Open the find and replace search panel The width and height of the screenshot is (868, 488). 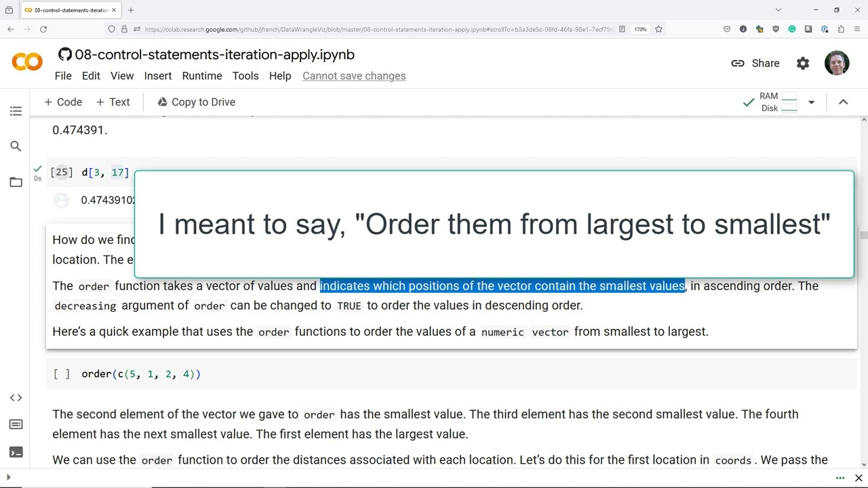click(x=16, y=146)
